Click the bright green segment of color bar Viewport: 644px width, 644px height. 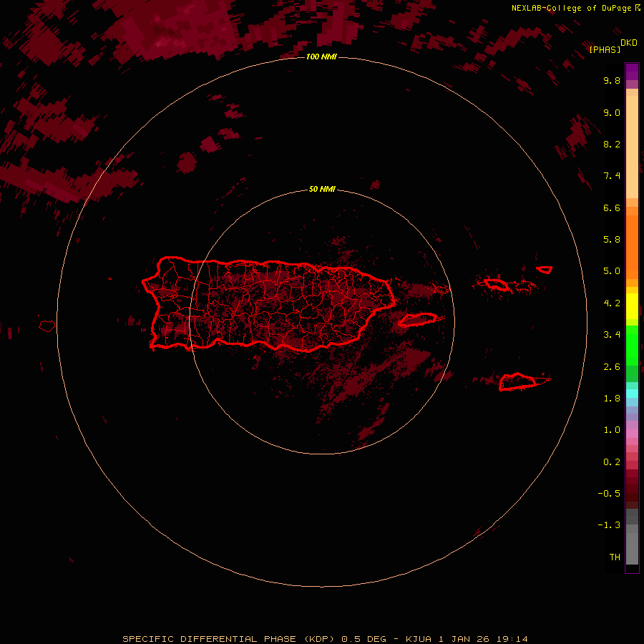pos(632,345)
